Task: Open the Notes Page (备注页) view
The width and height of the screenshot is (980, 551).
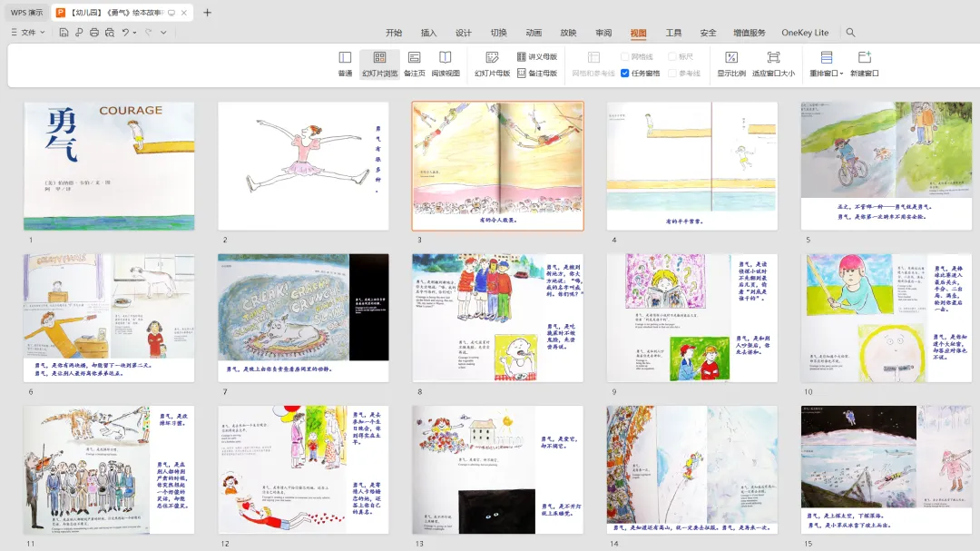Action: (415, 64)
